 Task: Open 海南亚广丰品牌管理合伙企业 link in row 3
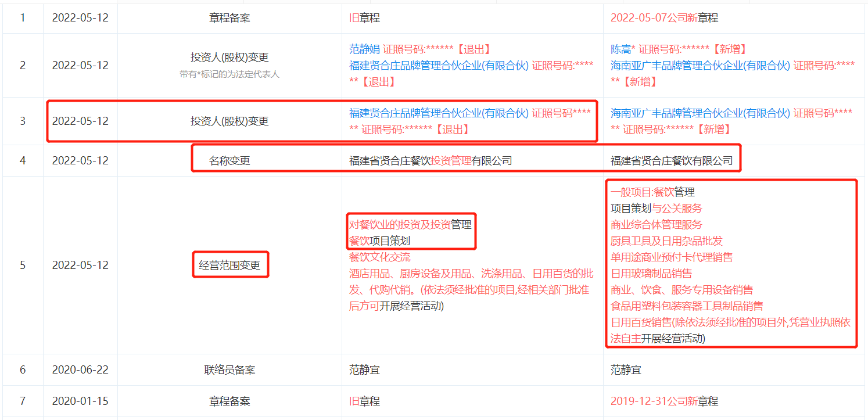pyautogui.click(x=700, y=113)
